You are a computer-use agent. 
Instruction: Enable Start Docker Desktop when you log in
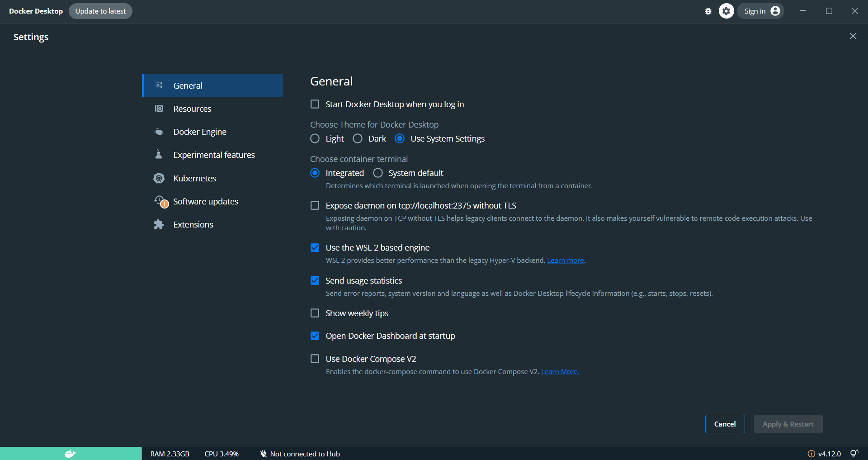(x=315, y=104)
